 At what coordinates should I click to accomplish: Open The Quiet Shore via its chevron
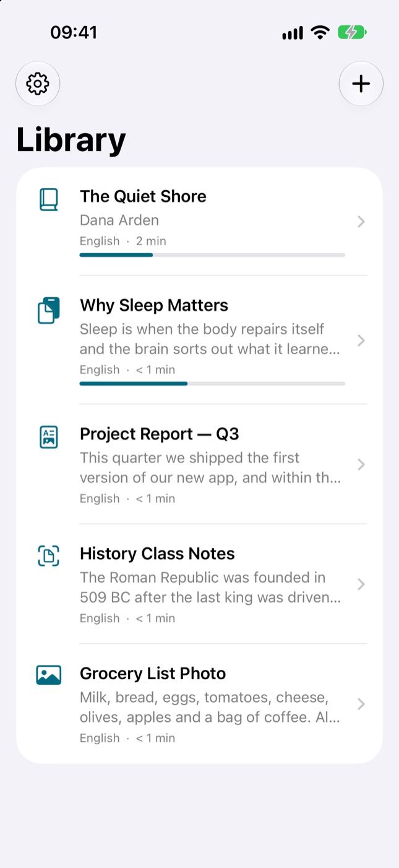(x=361, y=222)
